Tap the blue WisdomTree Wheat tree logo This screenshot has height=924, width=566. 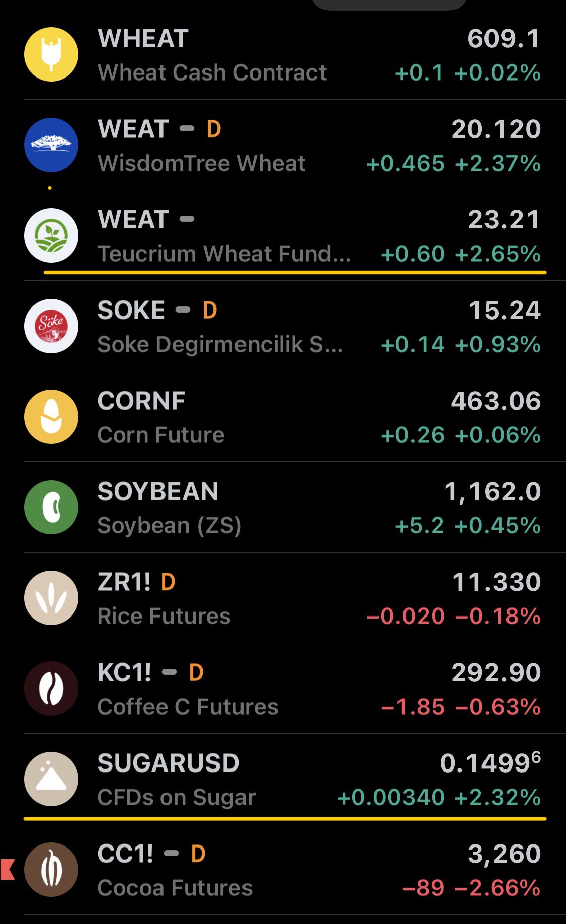click(x=51, y=145)
